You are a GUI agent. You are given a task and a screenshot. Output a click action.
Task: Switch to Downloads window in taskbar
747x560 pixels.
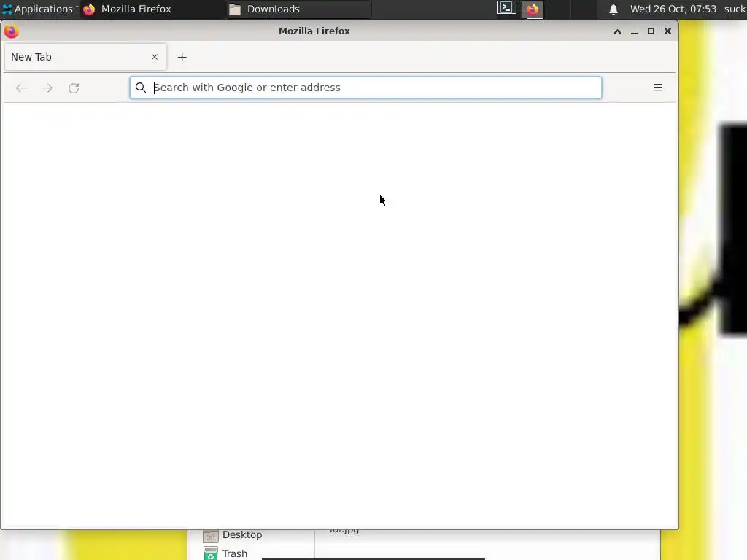click(298, 9)
